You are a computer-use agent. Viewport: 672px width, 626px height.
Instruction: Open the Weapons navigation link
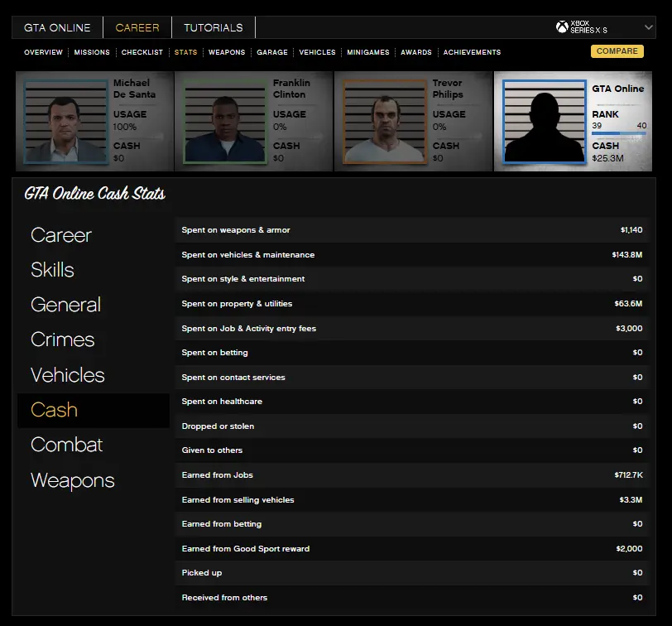click(227, 52)
